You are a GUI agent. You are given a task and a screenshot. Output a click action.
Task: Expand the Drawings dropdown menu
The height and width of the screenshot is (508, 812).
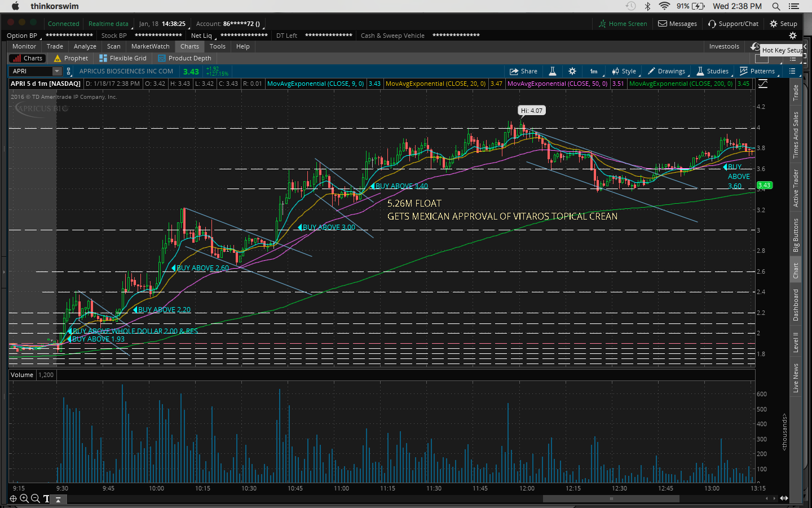[667, 71]
